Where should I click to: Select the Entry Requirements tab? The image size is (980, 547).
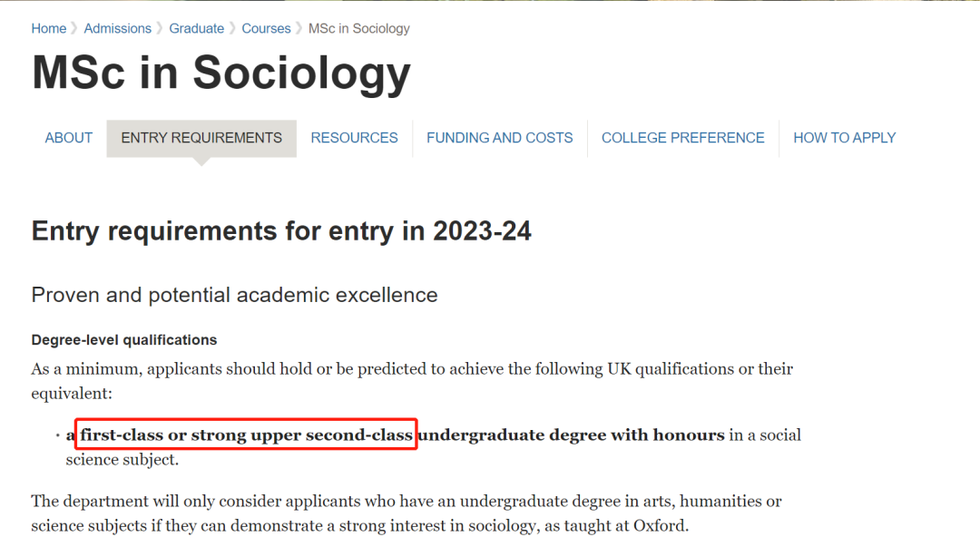point(201,138)
